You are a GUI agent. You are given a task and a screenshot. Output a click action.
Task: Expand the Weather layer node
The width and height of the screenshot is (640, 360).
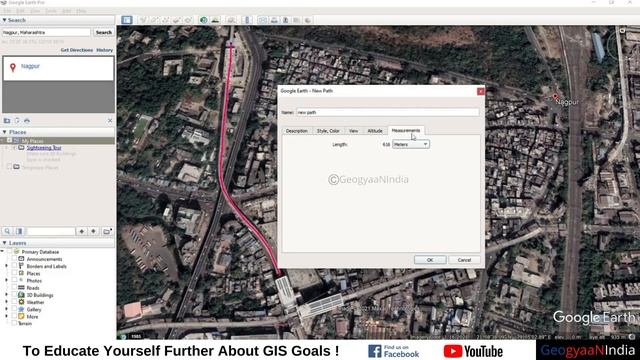coord(6,302)
